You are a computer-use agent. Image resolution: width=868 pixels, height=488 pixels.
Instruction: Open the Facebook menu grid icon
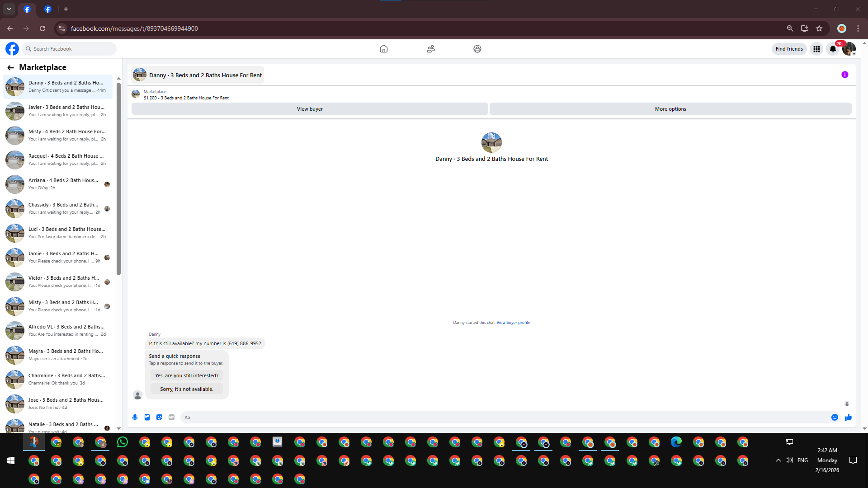pos(816,49)
